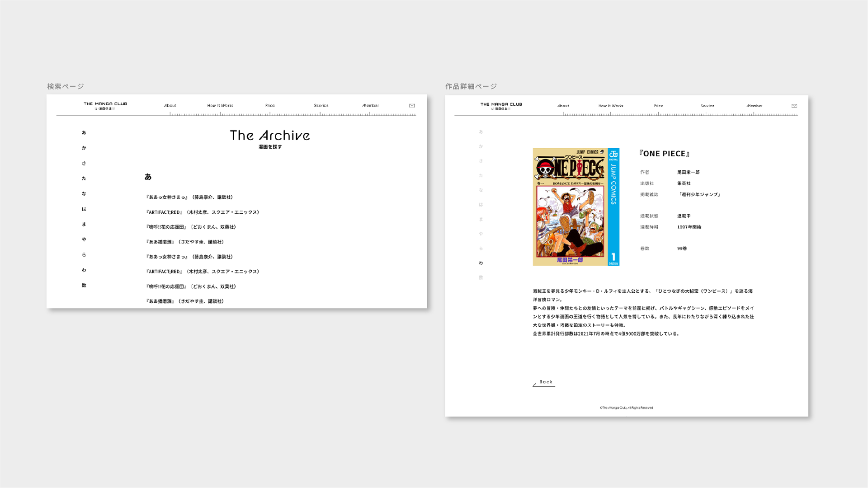
Task: Select あ in search page kana index
Action: [x=84, y=132]
